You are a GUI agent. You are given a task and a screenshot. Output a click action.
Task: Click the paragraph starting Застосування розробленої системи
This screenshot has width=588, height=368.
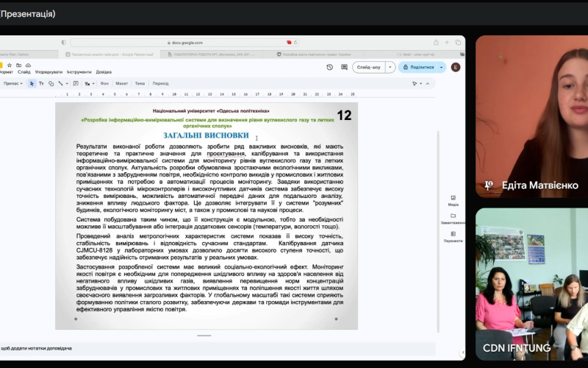(209, 288)
